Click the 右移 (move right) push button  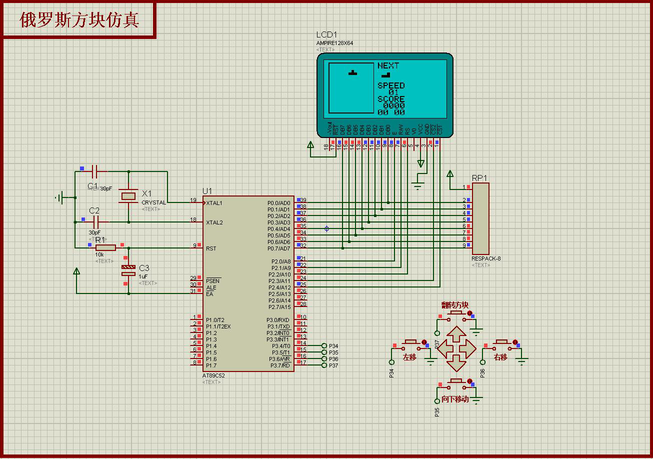click(502, 342)
